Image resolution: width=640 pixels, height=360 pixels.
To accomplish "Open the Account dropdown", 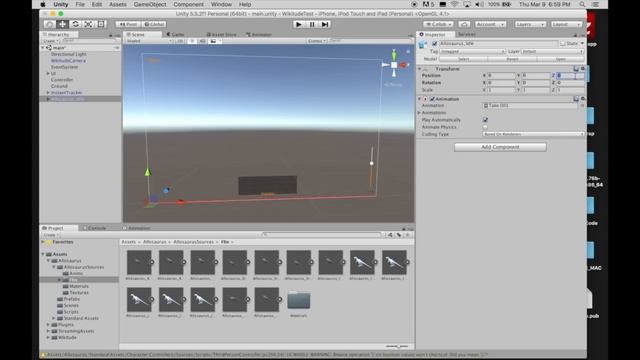I will pyautogui.click(x=490, y=24).
